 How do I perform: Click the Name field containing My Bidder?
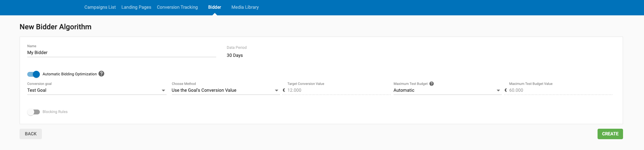tap(121, 53)
